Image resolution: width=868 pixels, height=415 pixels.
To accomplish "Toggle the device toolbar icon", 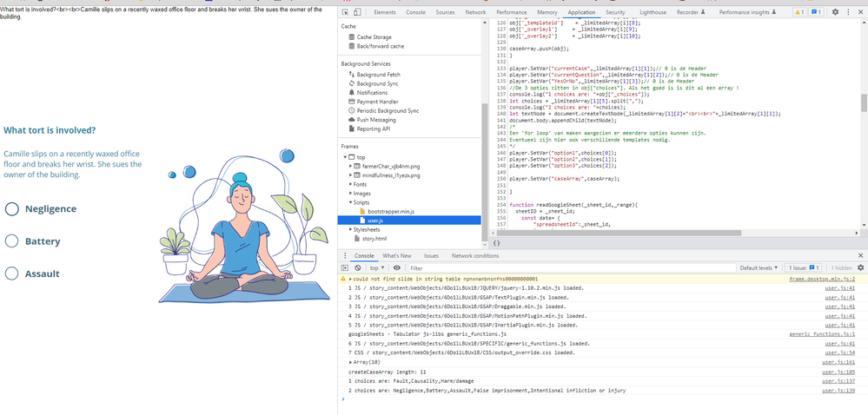I will click(x=358, y=13).
